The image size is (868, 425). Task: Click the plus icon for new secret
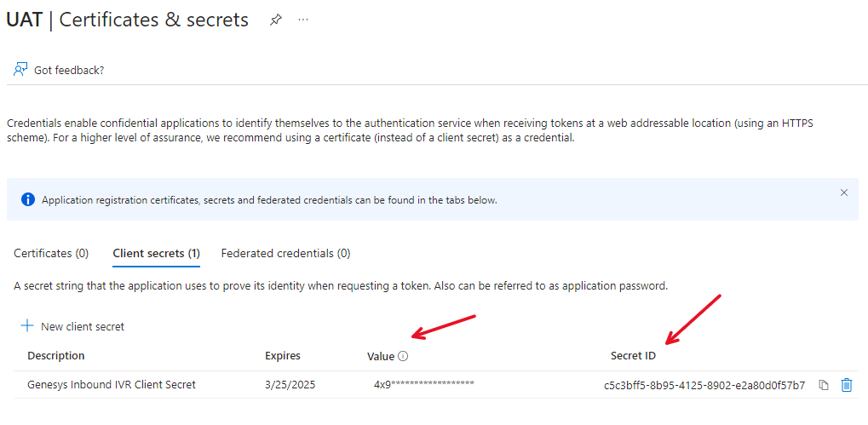tap(27, 326)
